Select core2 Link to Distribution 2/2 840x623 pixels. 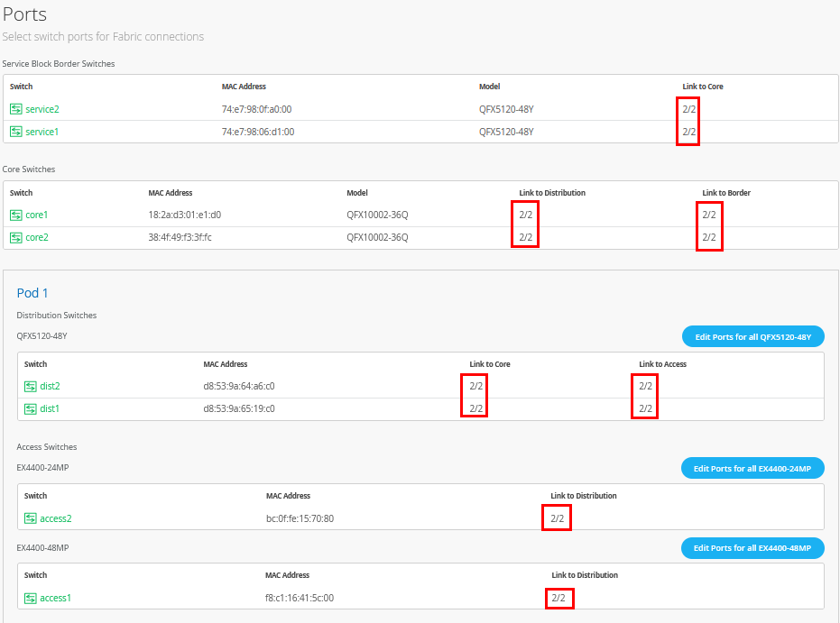pos(525,237)
